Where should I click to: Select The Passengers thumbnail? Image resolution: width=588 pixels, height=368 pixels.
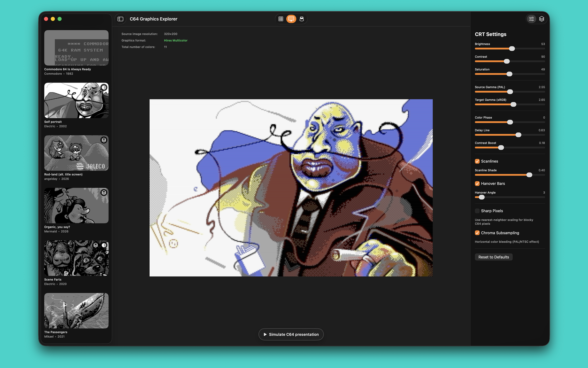76,311
